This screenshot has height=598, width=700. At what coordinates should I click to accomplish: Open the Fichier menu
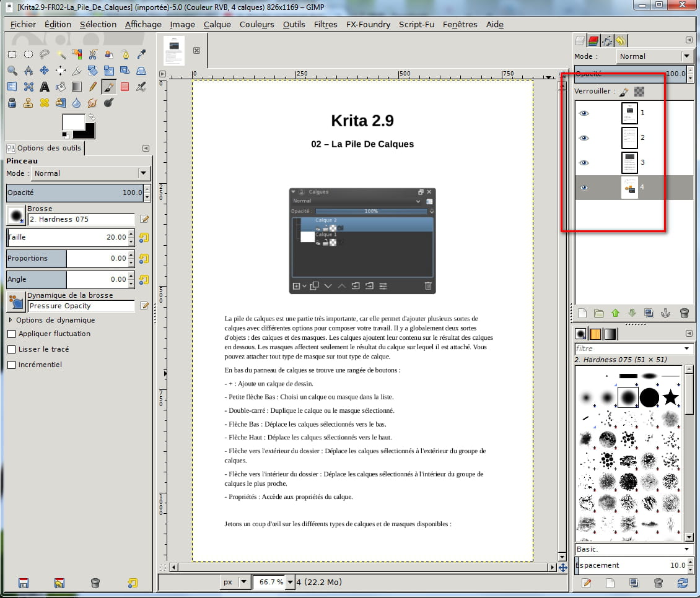(x=23, y=25)
